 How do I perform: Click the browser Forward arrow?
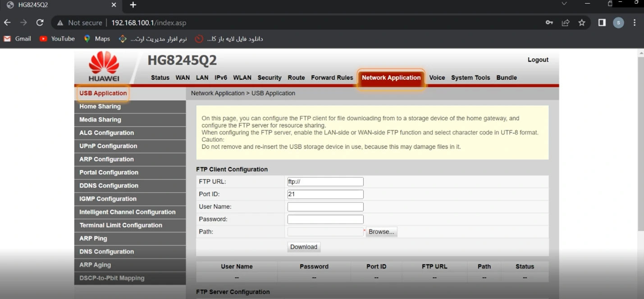[x=23, y=23]
